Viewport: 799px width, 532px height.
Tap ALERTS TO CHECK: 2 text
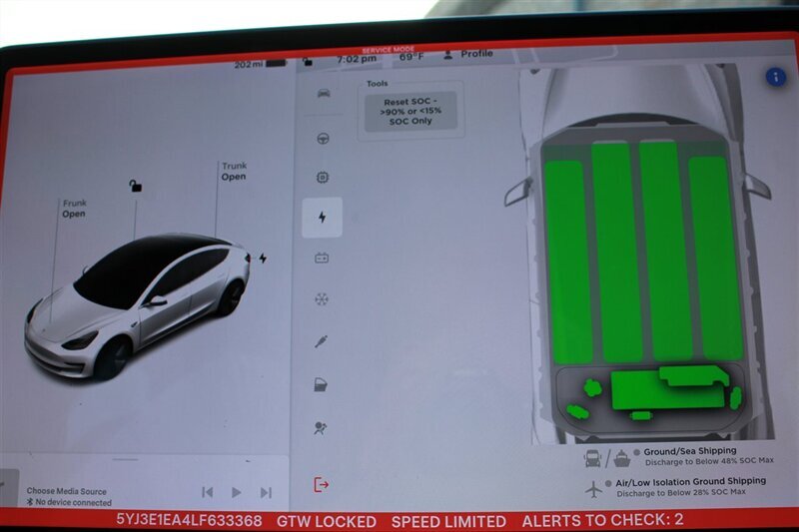pyautogui.click(x=602, y=520)
